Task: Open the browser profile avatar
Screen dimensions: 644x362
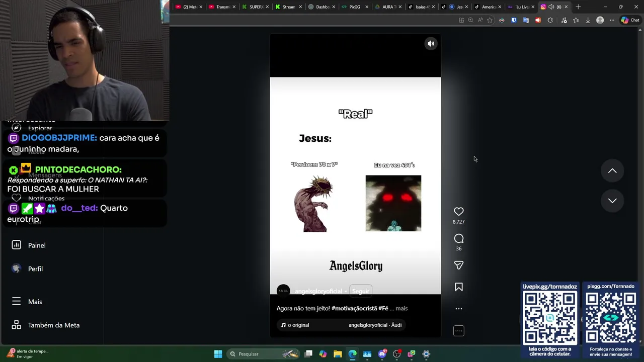Action: click(600, 20)
